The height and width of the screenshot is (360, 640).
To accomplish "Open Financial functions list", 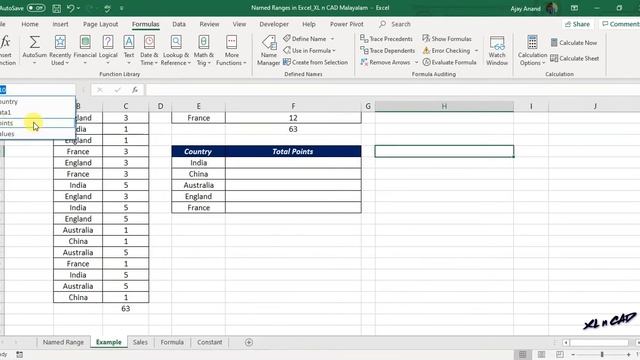I will [85, 51].
